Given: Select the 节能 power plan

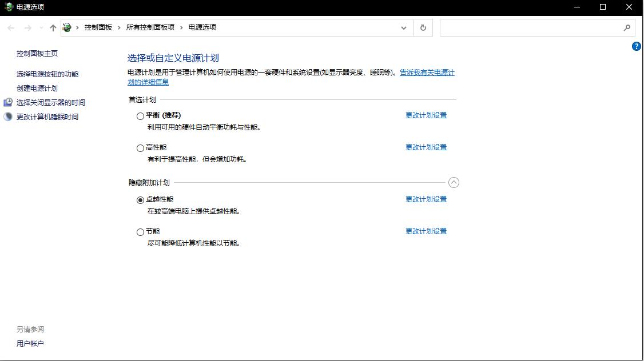Looking at the screenshot, I should 140,231.
